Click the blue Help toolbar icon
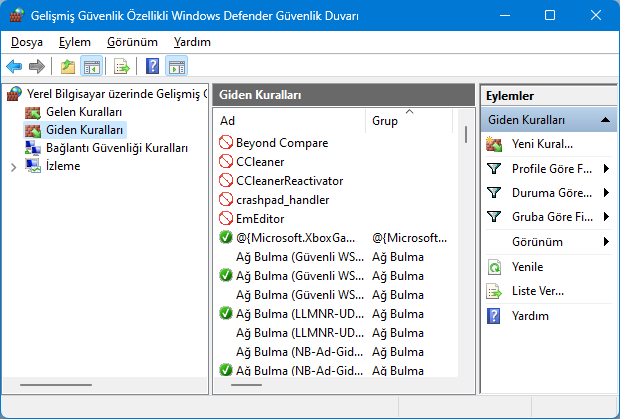The width and height of the screenshot is (620, 419). [152, 66]
